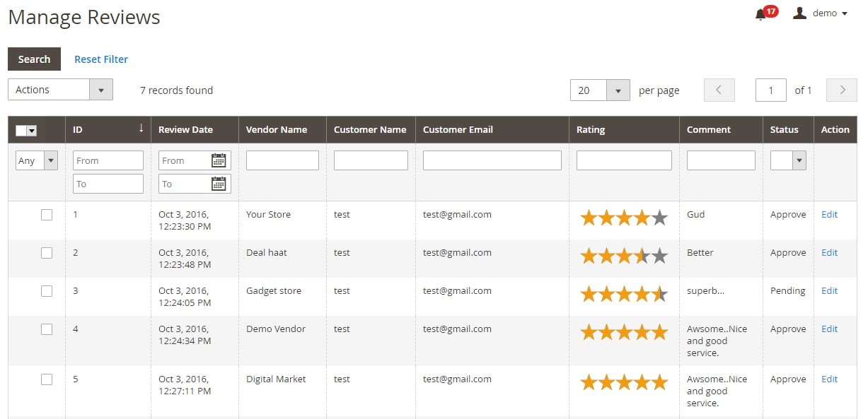Image resolution: width=868 pixels, height=419 pixels.
Task: Toggle the select-all checkbox in header
Action: pyautogui.click(x=21, y=131)
